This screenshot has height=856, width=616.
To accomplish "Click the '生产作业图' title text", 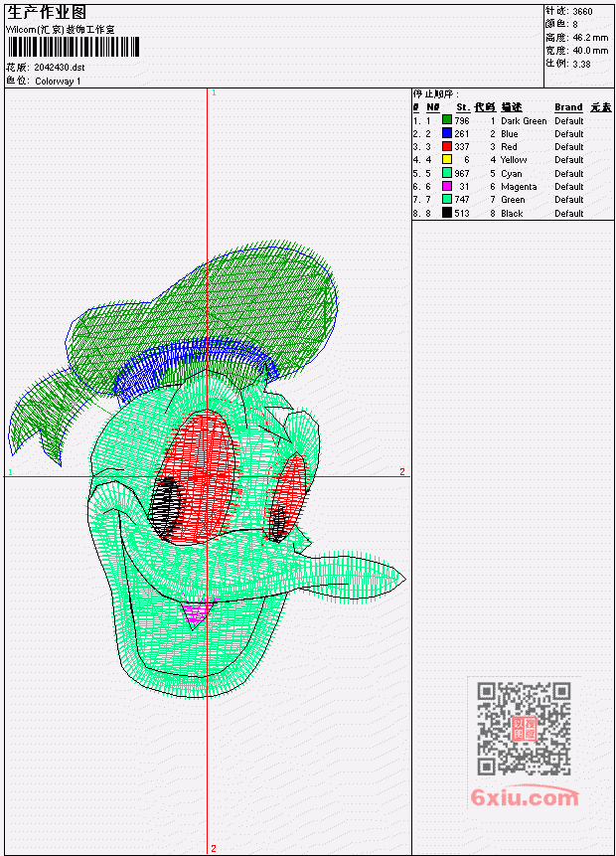I will (x=47, y=12).
